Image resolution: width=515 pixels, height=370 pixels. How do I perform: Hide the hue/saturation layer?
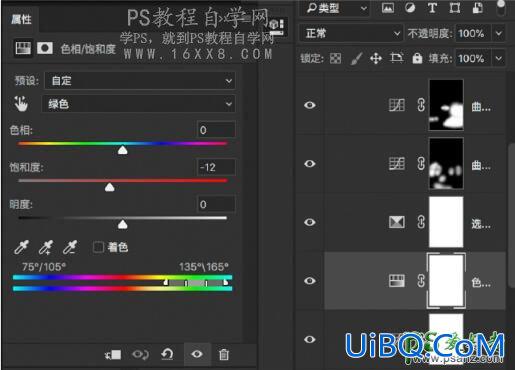tap(310, 281)
